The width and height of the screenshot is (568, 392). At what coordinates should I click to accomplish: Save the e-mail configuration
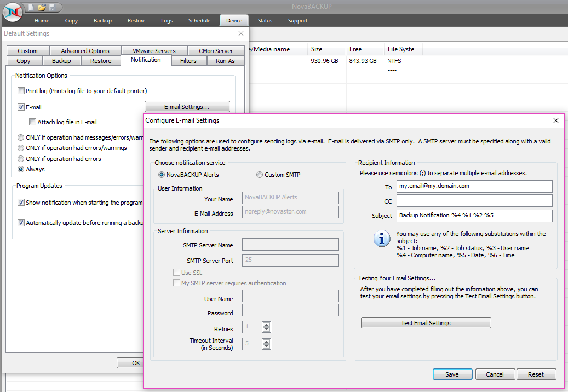(452, 374)
